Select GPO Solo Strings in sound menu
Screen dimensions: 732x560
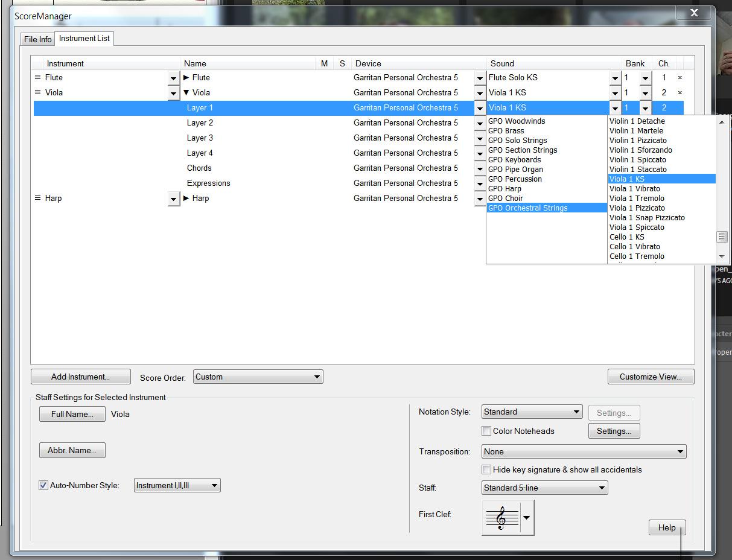coord(517,141)
